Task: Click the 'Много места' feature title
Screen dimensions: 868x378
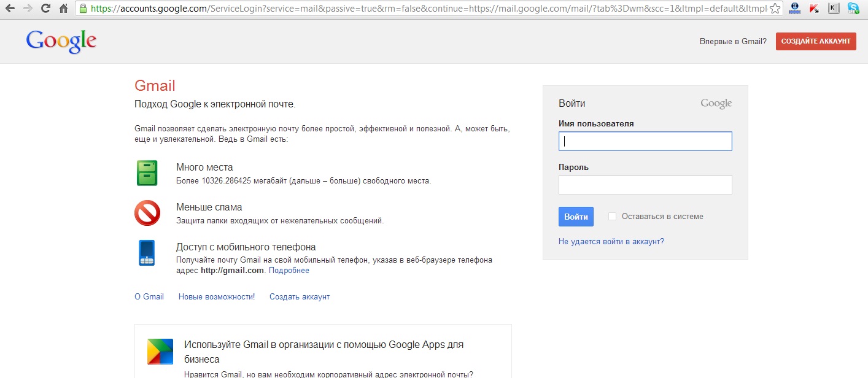Action: [x=204, y=168]
